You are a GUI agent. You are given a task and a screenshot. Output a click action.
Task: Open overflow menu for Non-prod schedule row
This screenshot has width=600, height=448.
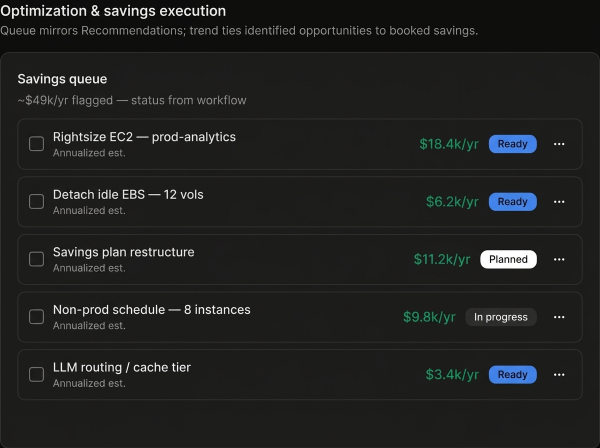pos(559,317)
